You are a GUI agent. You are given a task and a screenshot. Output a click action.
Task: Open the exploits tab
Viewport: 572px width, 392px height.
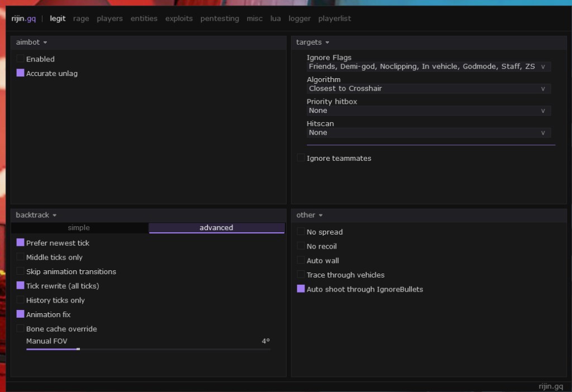[x=179, y=18]
